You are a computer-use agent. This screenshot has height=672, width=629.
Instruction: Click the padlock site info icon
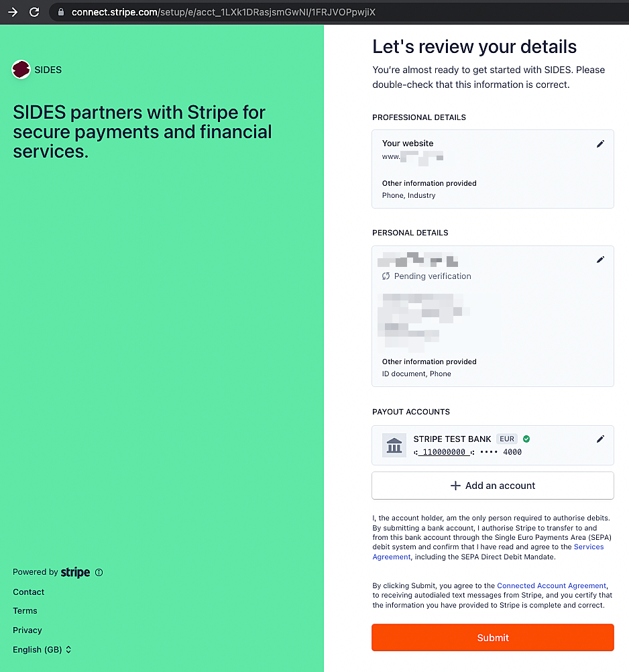(x=61, y=12)
